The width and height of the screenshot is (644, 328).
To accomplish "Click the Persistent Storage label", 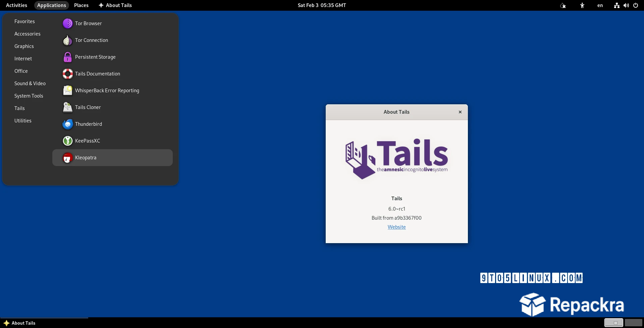I will pyautogui.click(x=95, y=57).
